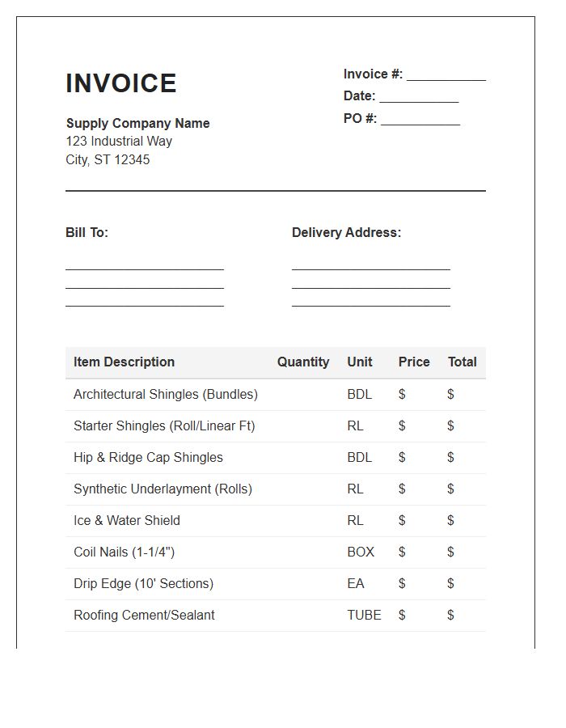Click the TUBE unit cell
This screenshot has width=566, height=728.
(364, 616)
